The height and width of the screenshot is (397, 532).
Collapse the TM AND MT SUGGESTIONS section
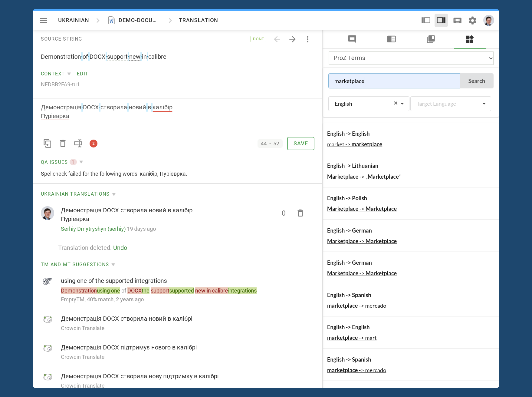(113, 265)
